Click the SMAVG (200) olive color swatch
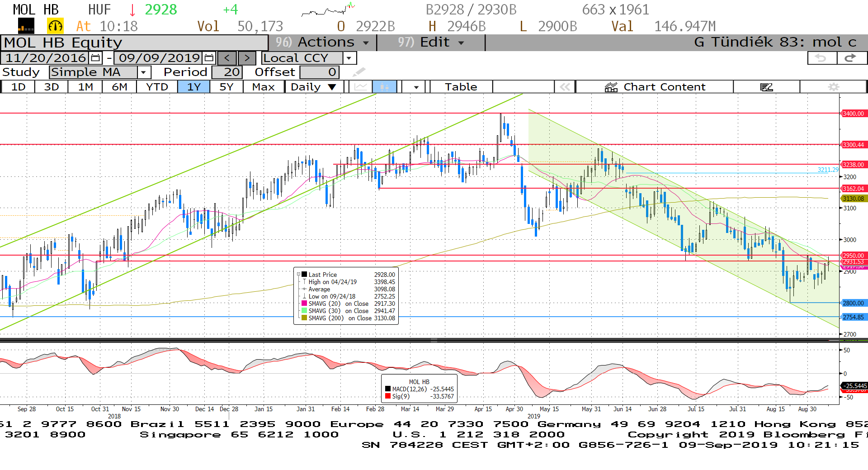868x470 pixels. 304,318
